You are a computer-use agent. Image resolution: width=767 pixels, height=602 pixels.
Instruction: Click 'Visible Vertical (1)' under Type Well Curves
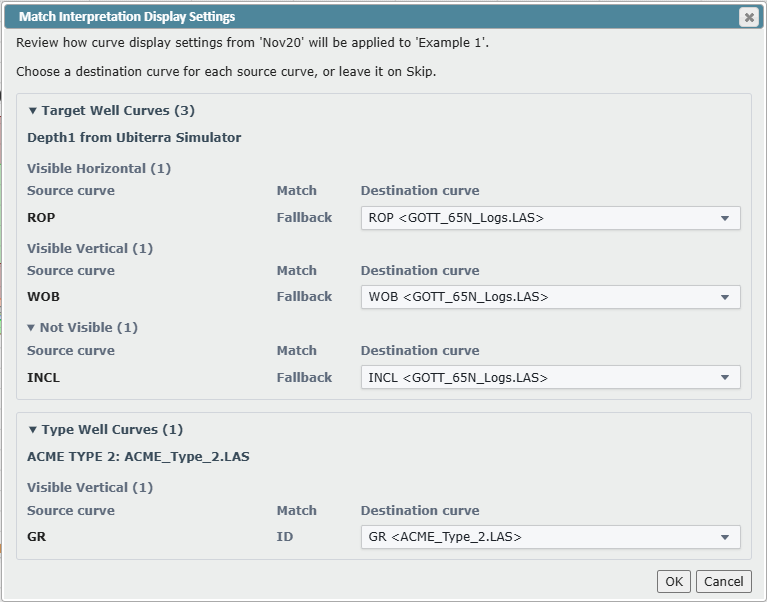90,488
